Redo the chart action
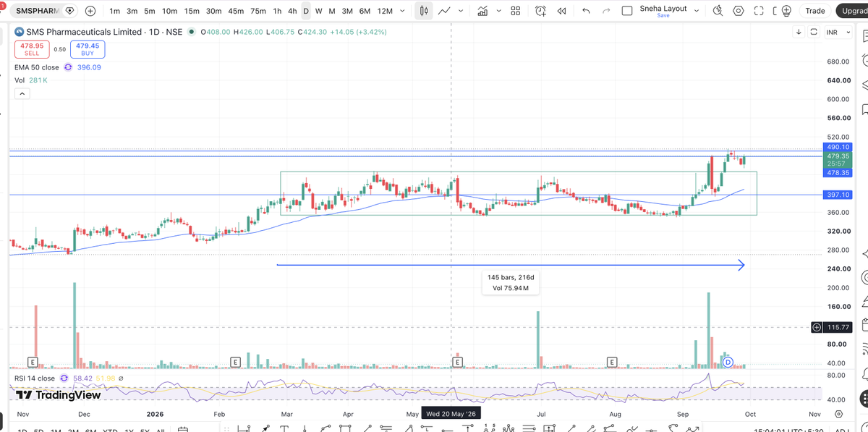 click(606, 11)
